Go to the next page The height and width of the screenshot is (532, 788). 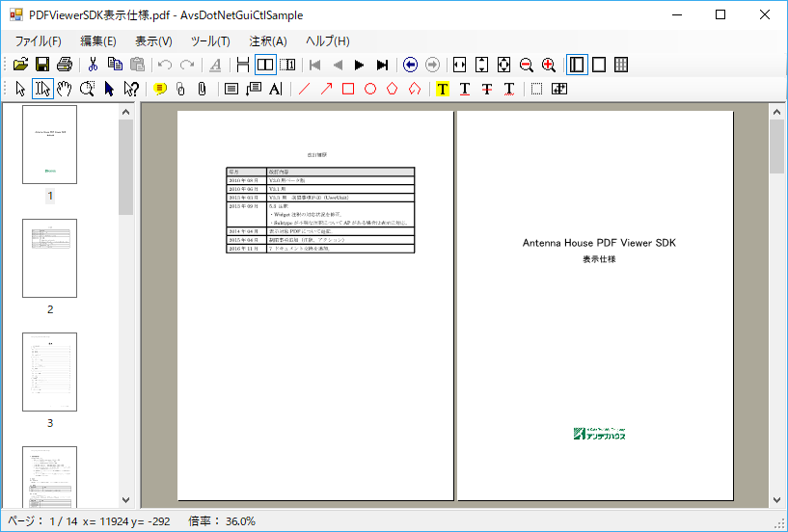tap(360, 65)
